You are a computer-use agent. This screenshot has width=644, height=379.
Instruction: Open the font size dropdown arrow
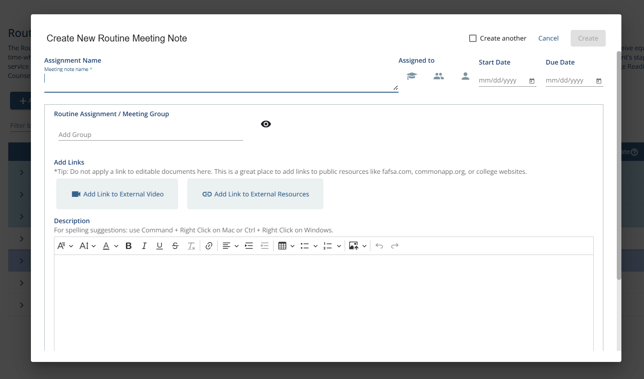[94, 246]
